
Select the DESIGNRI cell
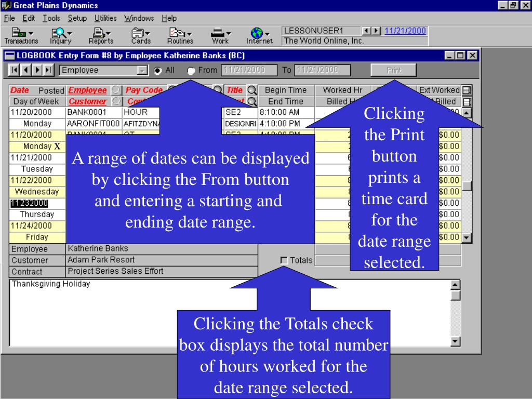click(x=240, y=124)
